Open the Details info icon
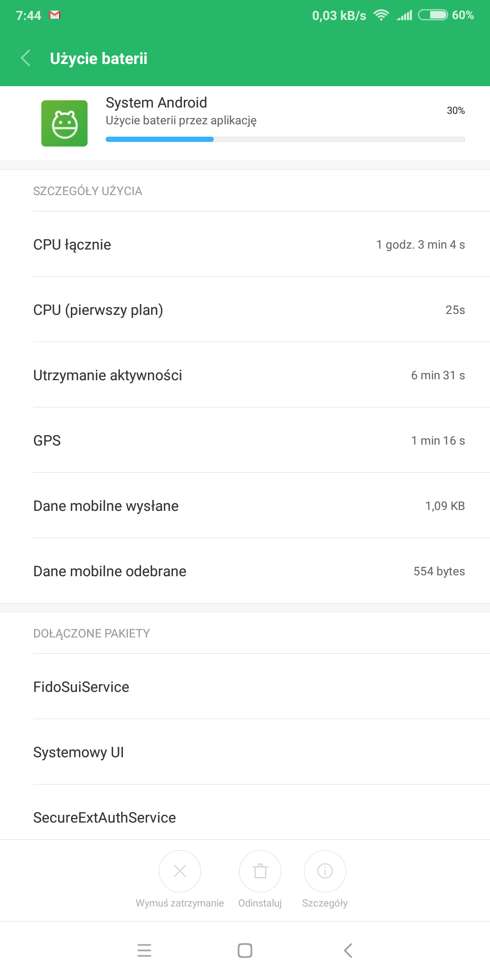 (x=325, y=871)
